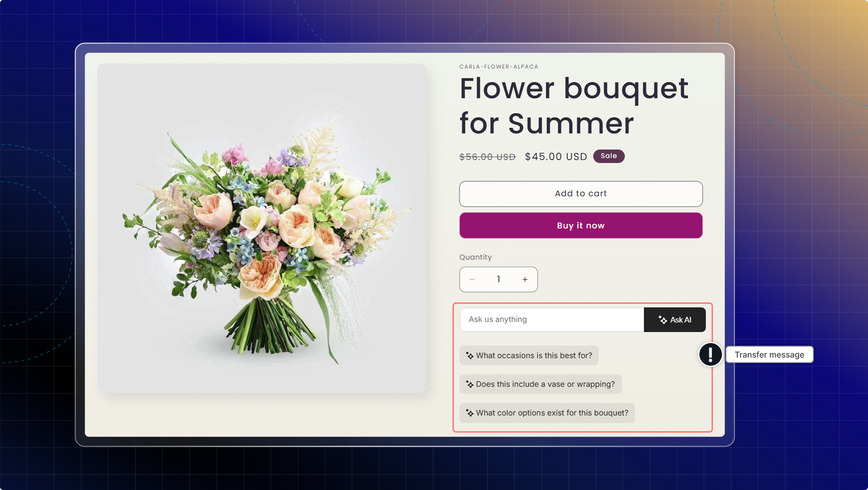The image size is (868, 490).
Task: Choose "What color options exist for this bouquet?"
Action: 552,413
